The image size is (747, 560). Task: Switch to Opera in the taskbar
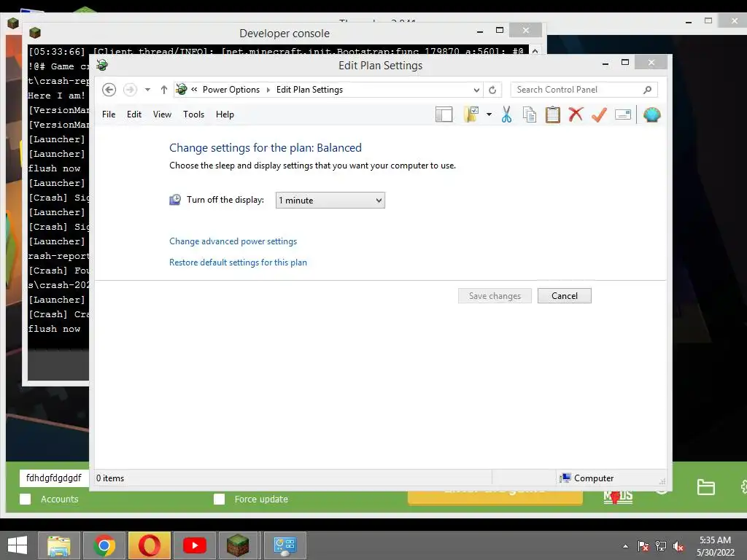[149, 545]
